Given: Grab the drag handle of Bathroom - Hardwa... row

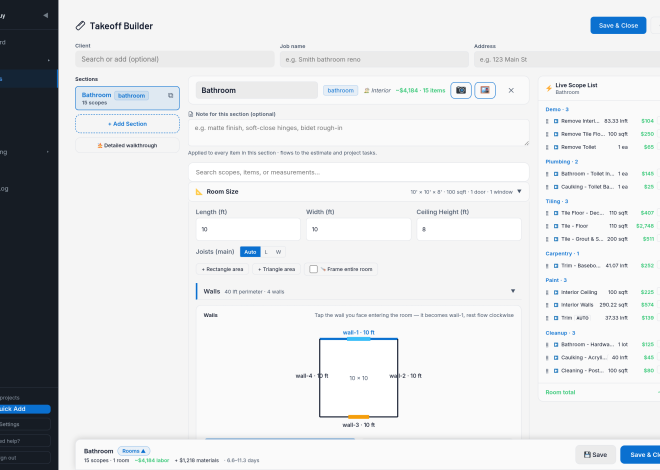Looking at the screenshot, I should point(547,345).
